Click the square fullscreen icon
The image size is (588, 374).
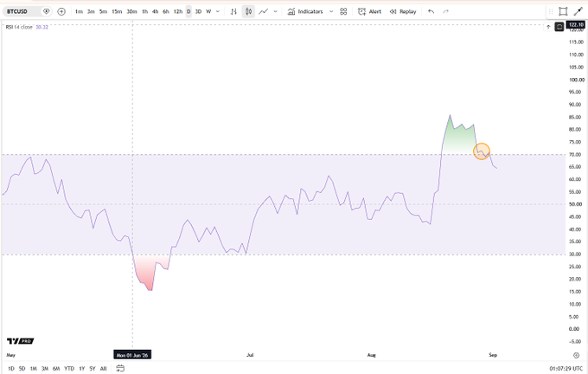563,11
